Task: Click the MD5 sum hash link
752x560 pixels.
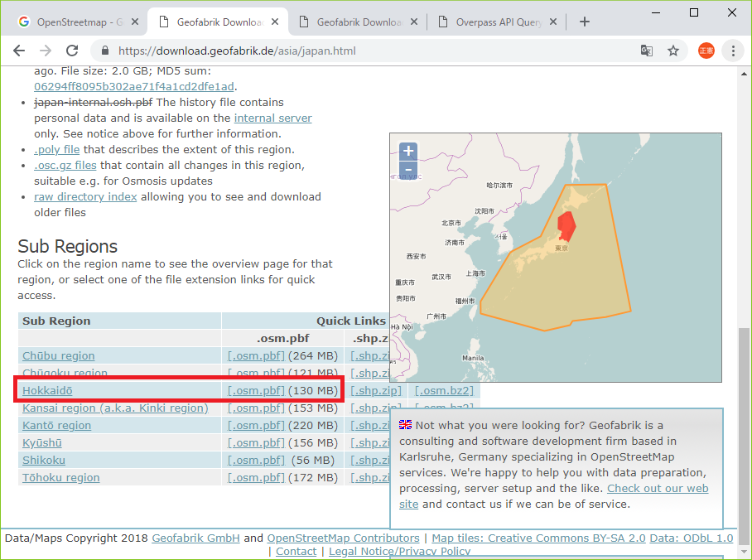Action: coord(134,86)
